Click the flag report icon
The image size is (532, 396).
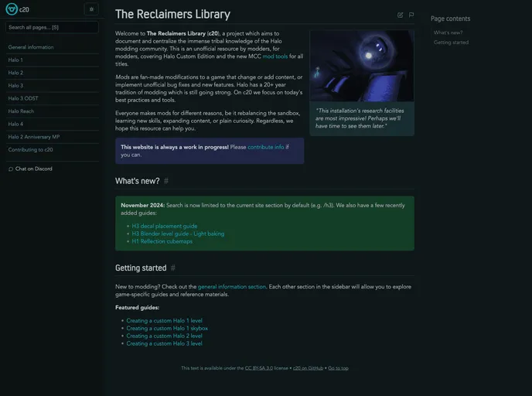(x=411, y=15)
